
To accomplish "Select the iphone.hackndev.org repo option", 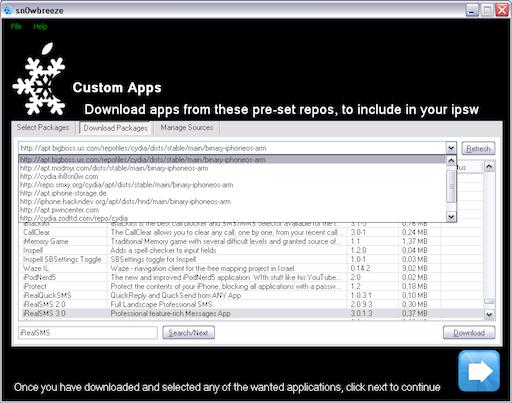I will coord(232,201).
